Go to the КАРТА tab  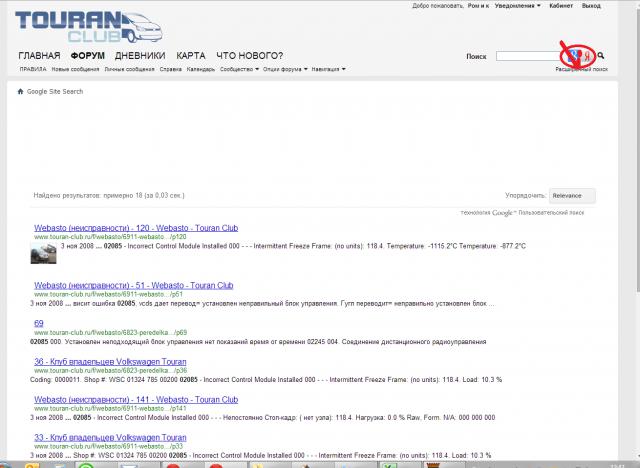(x=191, y=55)
